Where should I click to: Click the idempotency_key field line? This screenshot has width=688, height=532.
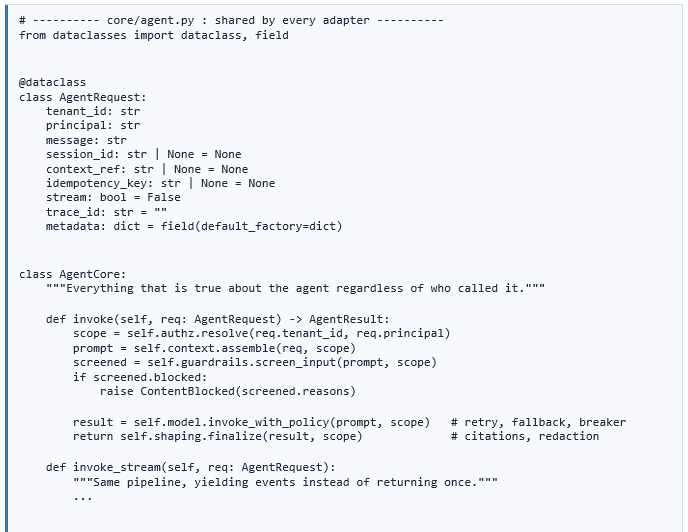[161, 183]
